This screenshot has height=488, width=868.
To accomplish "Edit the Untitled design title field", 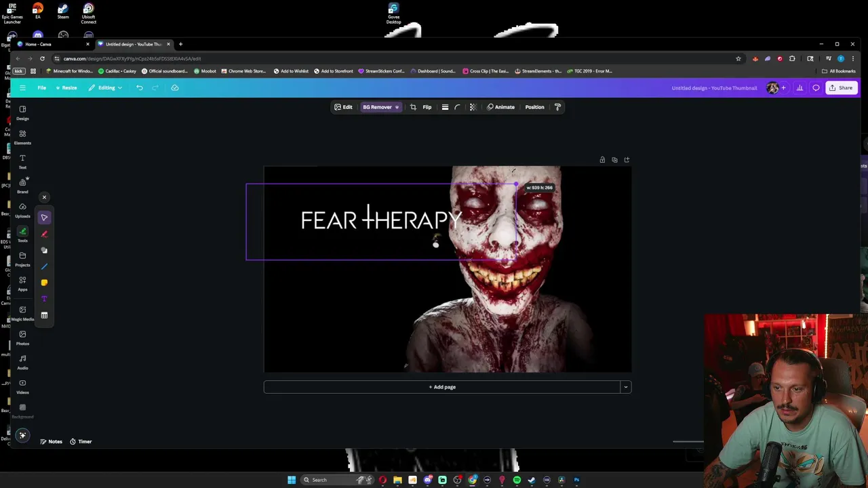I will (x=714, y=87).
